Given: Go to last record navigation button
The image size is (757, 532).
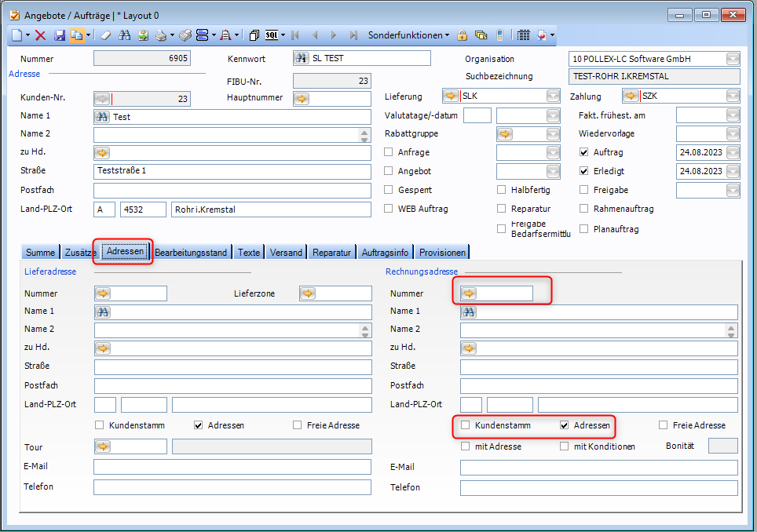Looking at the screenshot, I should (353, 35).
